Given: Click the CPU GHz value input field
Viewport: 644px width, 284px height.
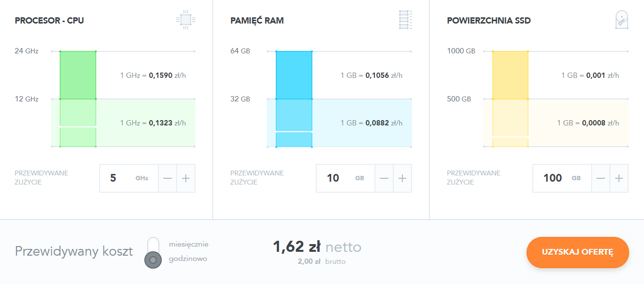Looking at the screenshot, I should click(x=129, y=178).
